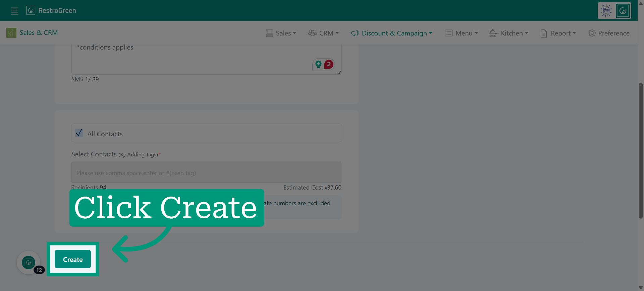644x291 pixels.
Task: Click the Create button
Action: click(73, 259)
